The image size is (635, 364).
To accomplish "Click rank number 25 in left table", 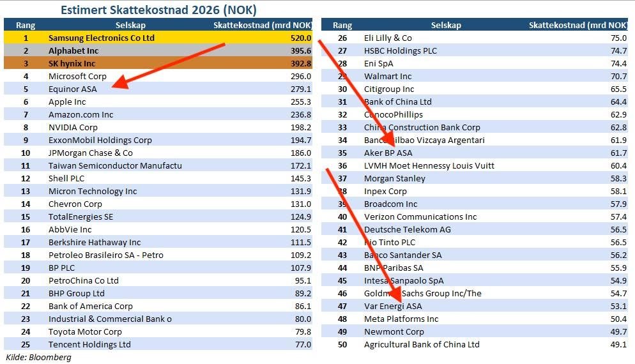I will 26,345.
